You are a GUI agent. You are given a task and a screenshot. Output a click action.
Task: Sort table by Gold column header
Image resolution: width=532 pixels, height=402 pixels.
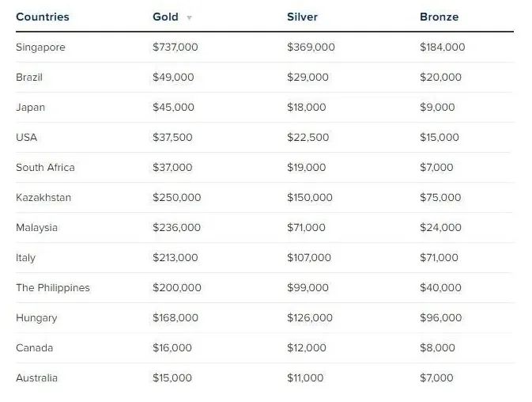165,17
